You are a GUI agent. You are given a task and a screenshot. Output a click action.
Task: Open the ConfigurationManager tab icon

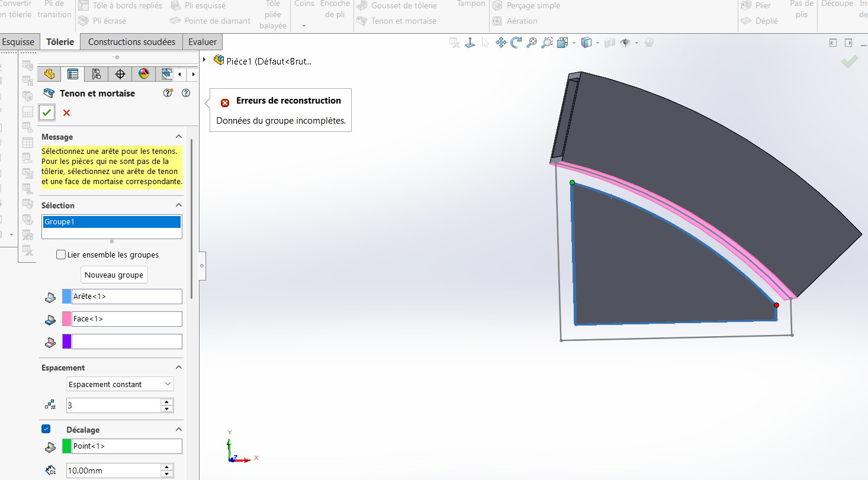click(97, 74)
